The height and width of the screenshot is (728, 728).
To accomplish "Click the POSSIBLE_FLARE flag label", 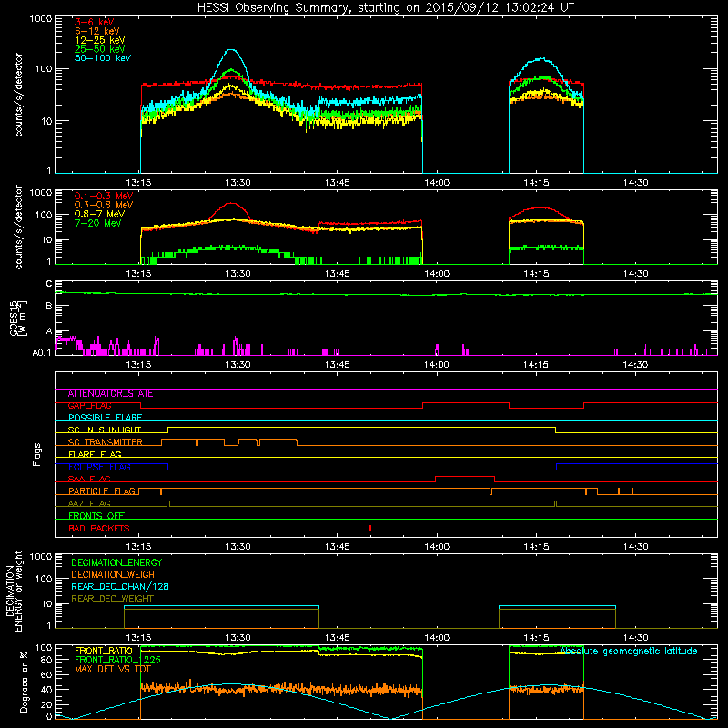I will click(105, 418).
